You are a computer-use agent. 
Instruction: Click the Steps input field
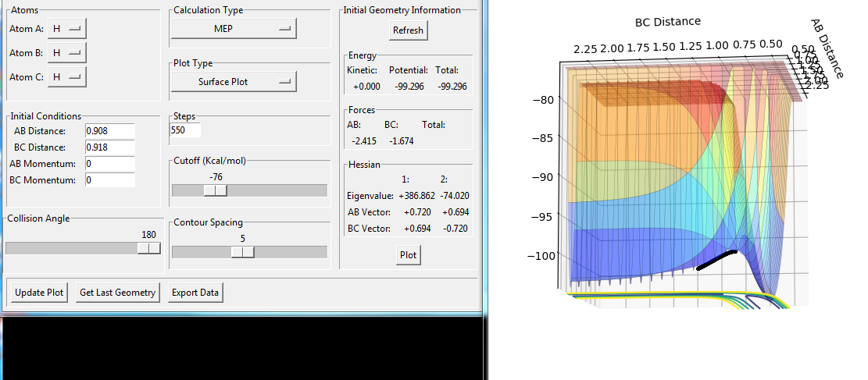click(x=185, y=130)
